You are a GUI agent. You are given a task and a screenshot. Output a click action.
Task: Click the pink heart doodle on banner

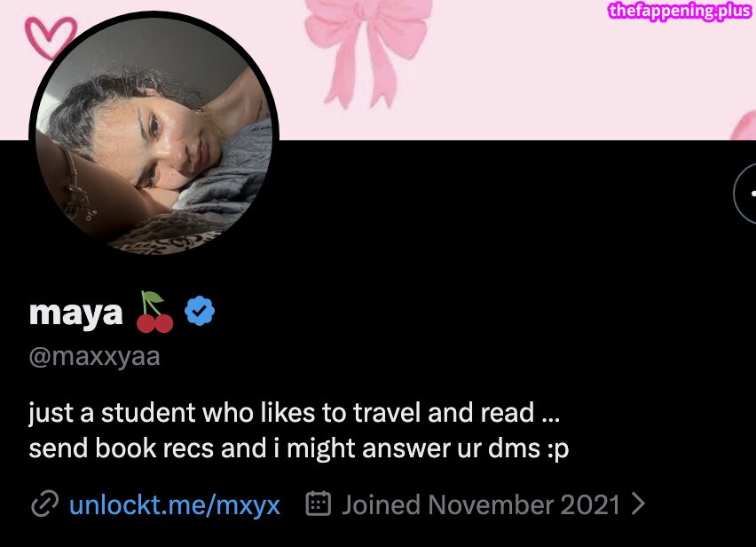pos(51,37)
